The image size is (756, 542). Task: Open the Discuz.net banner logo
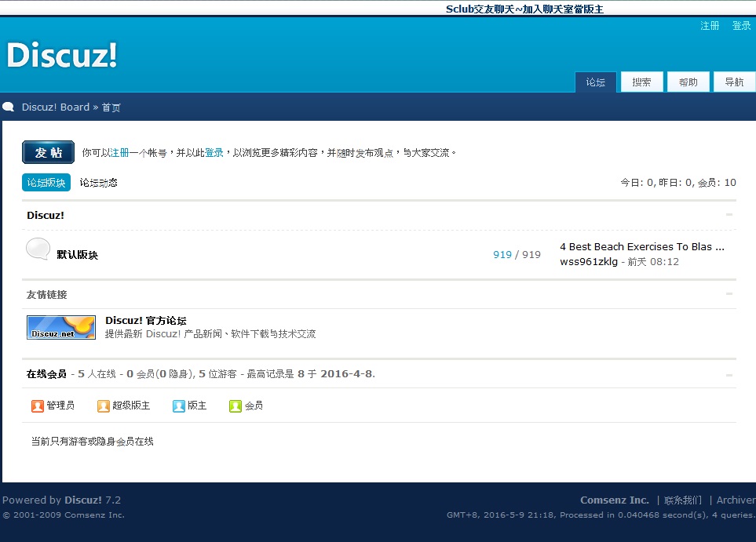61,328
